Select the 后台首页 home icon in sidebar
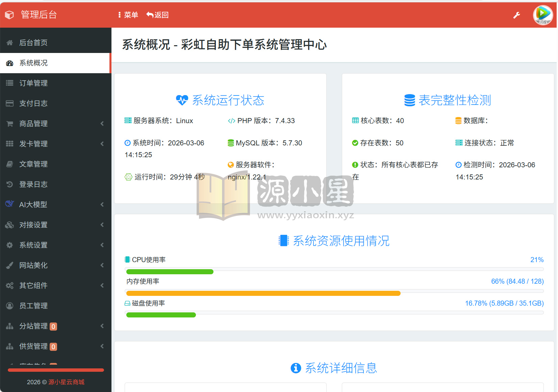Viewport: 558px width, 392px height. (x=9, y=43)
